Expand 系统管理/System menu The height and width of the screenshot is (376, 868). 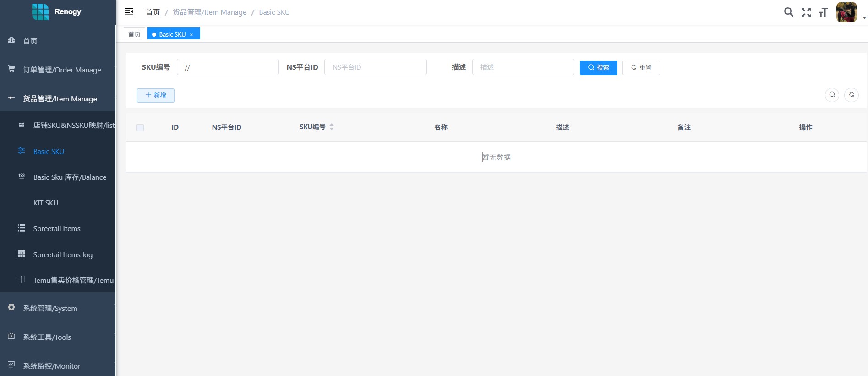click(50, 308)
